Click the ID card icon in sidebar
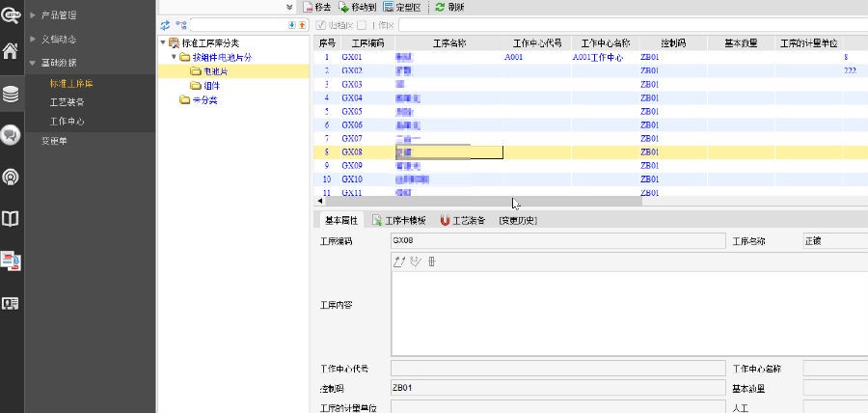The width and height of the screenshot is (868, 413). [x=12, y=303]
